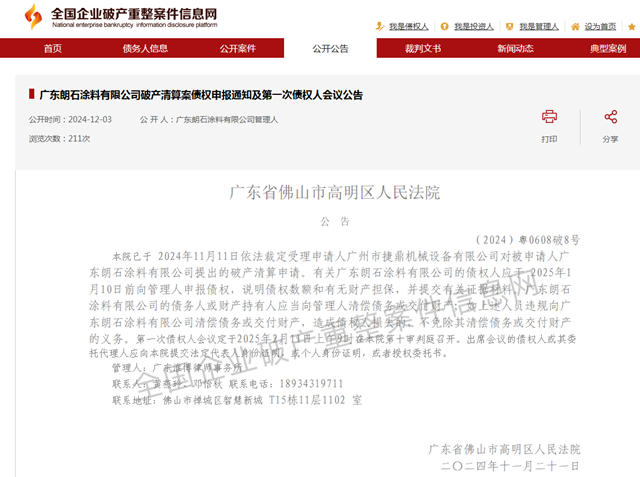Screen dimensions: 640x477
Task: Open the 裁判文书 menu item
Action: point(422,49)
